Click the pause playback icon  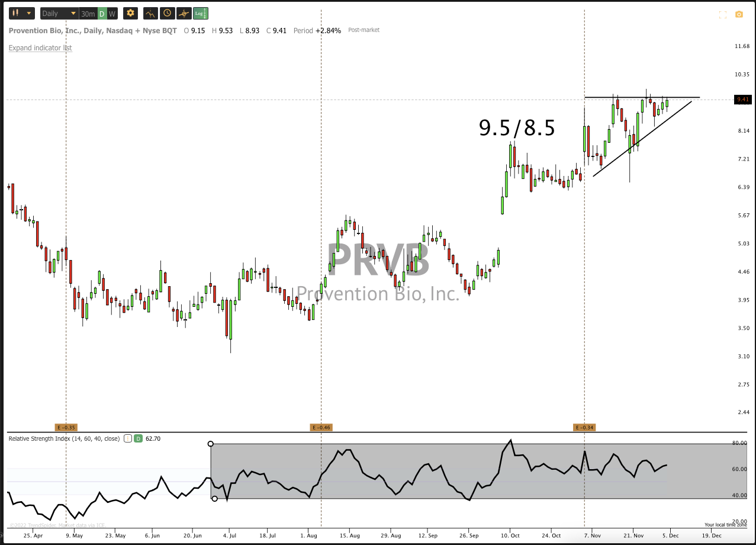15,13
